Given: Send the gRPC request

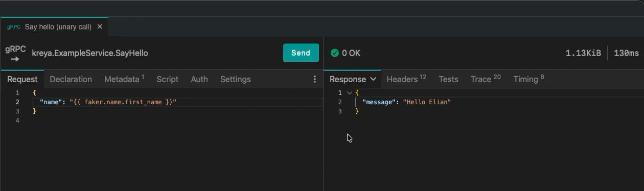Looking at the screenshot, I should coord(301,53).
